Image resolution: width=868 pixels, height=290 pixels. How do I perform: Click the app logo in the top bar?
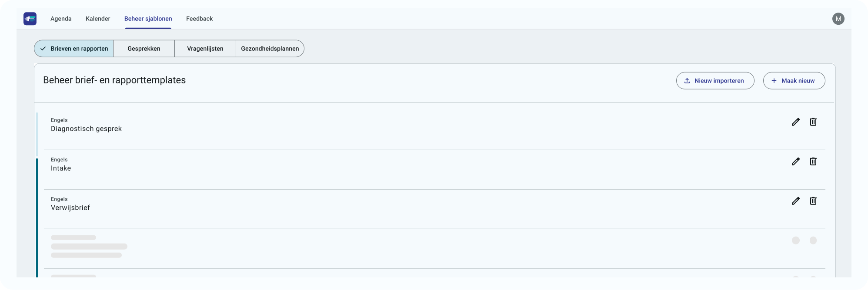pos(30,19)
